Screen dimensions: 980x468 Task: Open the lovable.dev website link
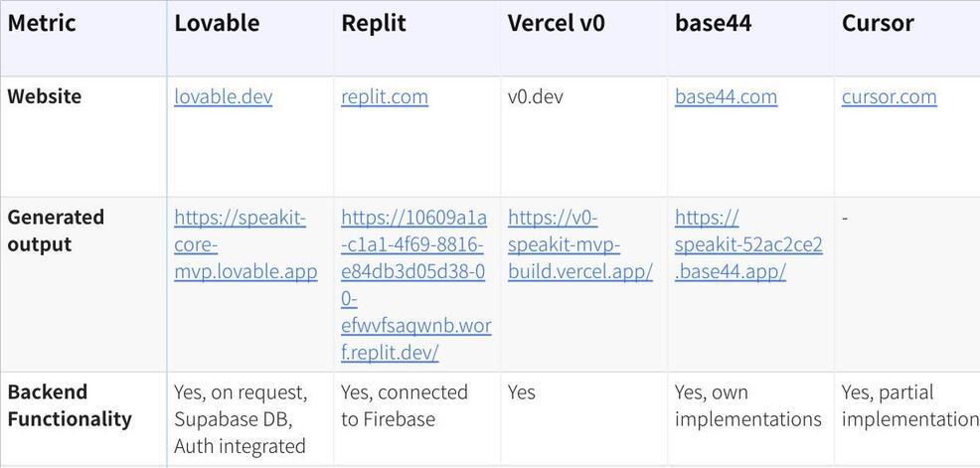click(x=223, y=96)
